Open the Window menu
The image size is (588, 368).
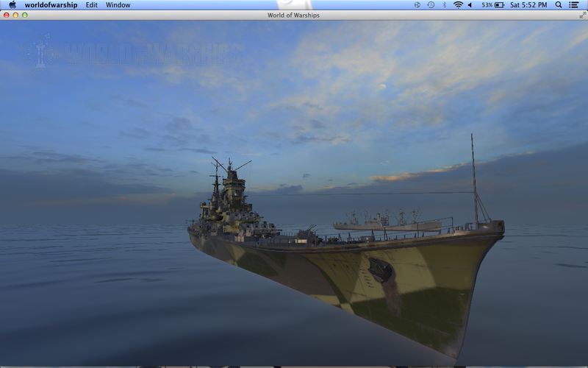[118, 5]
